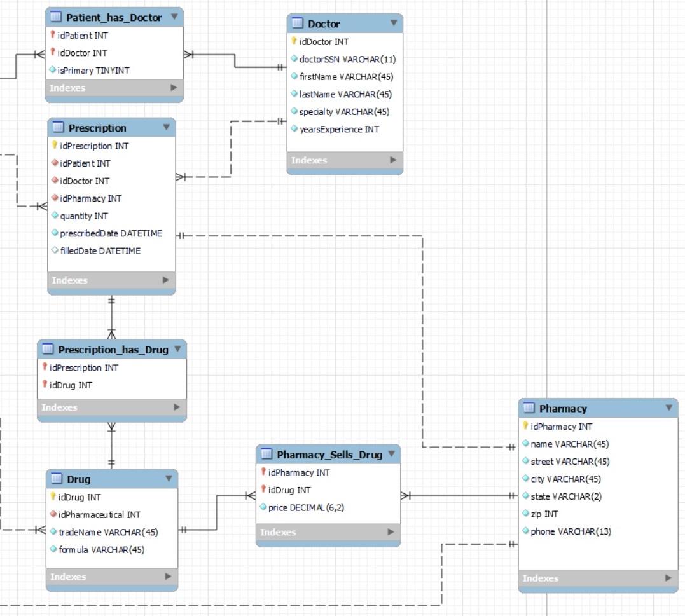Collapse the Pharmacy table with header arrow

point(669,407)
